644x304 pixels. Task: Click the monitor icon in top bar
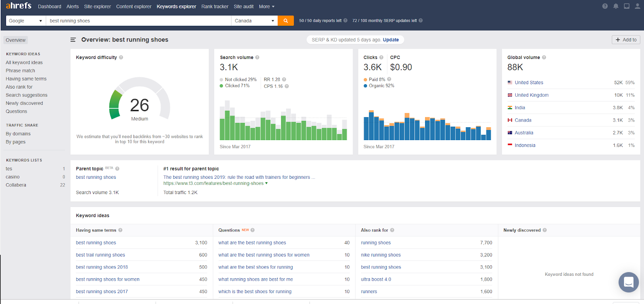click(627, 6)
